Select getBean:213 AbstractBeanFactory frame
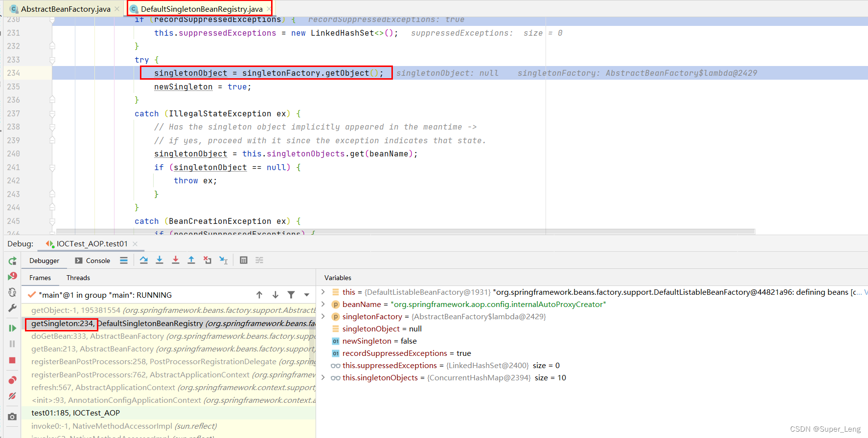 pyautogui.click(x=169, y=349)
